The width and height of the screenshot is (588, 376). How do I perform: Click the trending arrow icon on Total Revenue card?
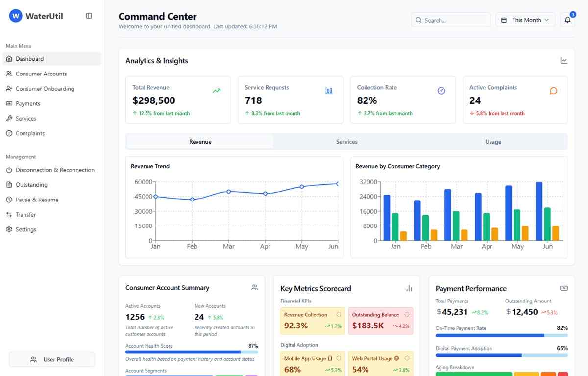[x=216, y=91]
